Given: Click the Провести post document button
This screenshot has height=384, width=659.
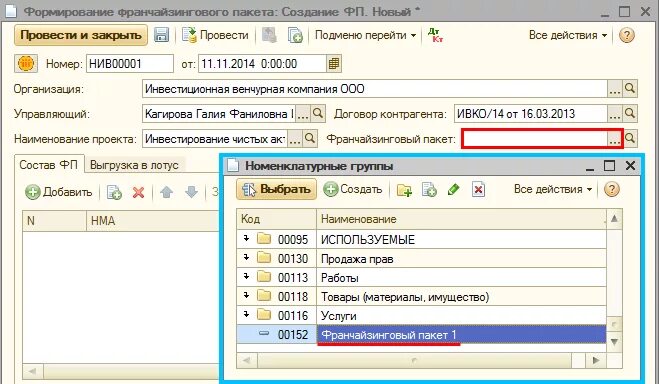Looking at the screenshot, I should (x=215, y=35).
